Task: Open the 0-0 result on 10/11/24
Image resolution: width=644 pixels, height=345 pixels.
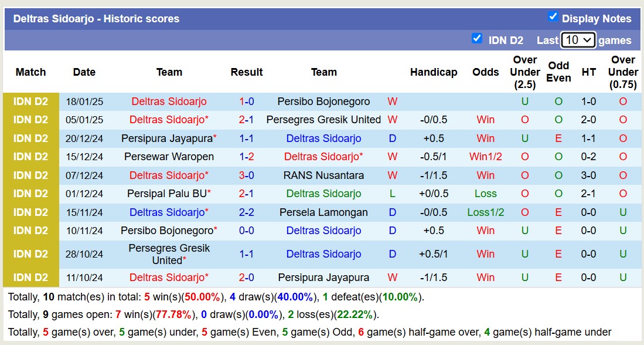Action: [247, 231]
